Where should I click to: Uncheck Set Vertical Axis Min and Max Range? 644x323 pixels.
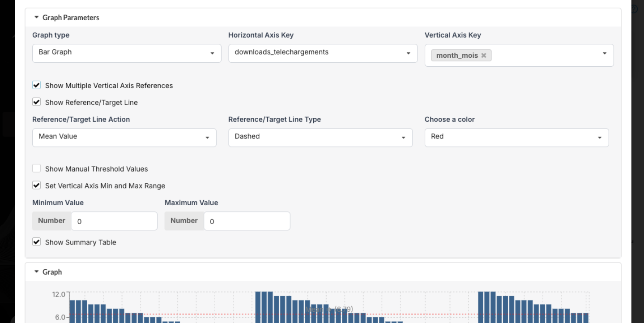[36, 185]
